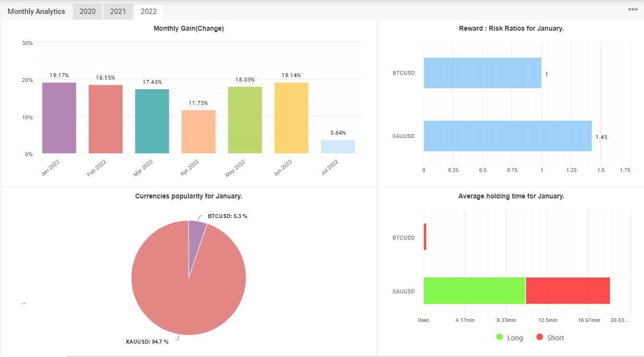Screen dimensions: 644x357
Task: Click the 11.73% gain label
Action: tap(199, 103)
